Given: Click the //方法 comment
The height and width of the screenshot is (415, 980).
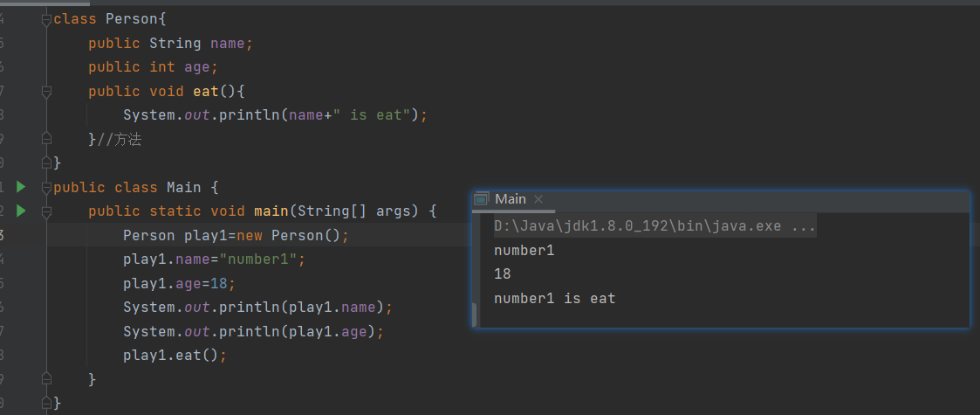Looking at the screenshot, I should [120, 140].
